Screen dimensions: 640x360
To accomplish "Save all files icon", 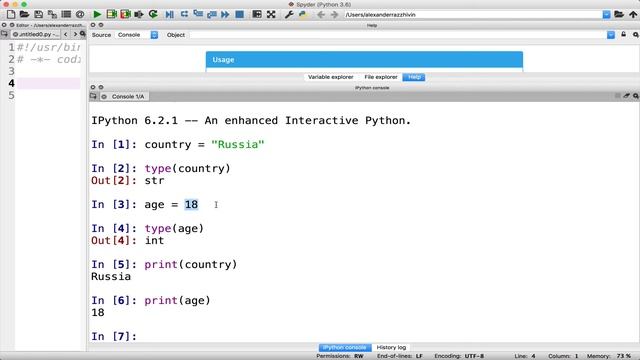I will click(x=52, y=15).
